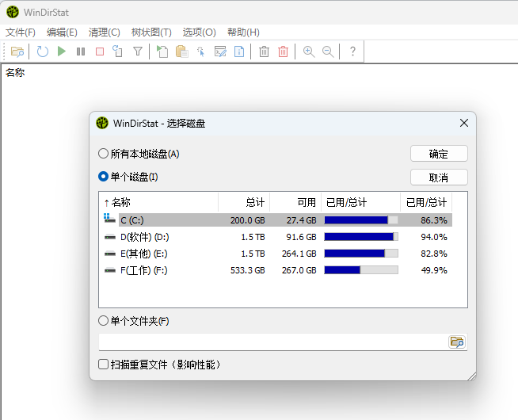This screenshot has height=420, width=518.
Task: Click the green resume play icon
Action: (62, 52)
